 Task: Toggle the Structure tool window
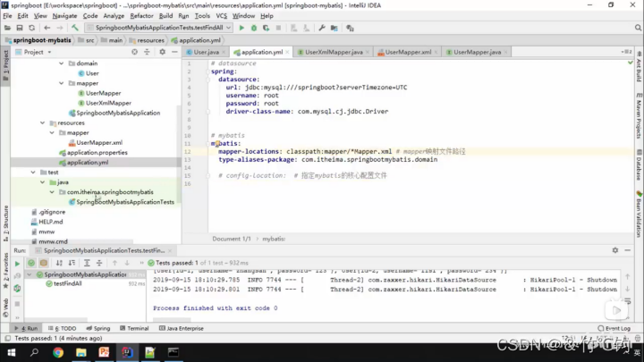[5, 223]
